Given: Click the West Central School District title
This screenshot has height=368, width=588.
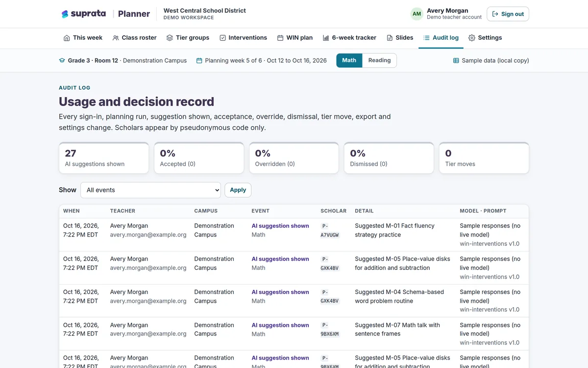Looking at the screenshot, I should [205, 10].
